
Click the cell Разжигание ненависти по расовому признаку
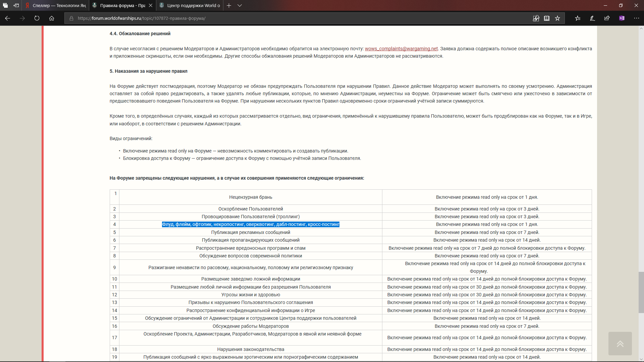(251, 267)
